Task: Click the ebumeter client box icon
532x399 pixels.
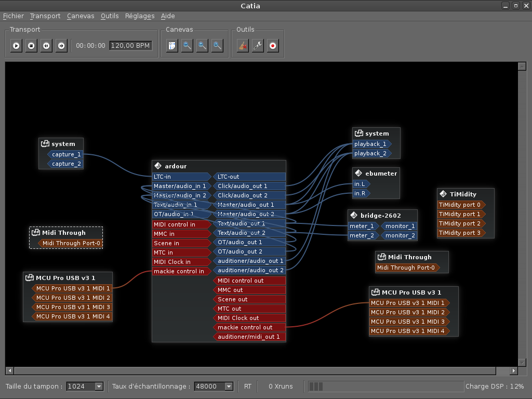Action: click(x=358, y=173)
